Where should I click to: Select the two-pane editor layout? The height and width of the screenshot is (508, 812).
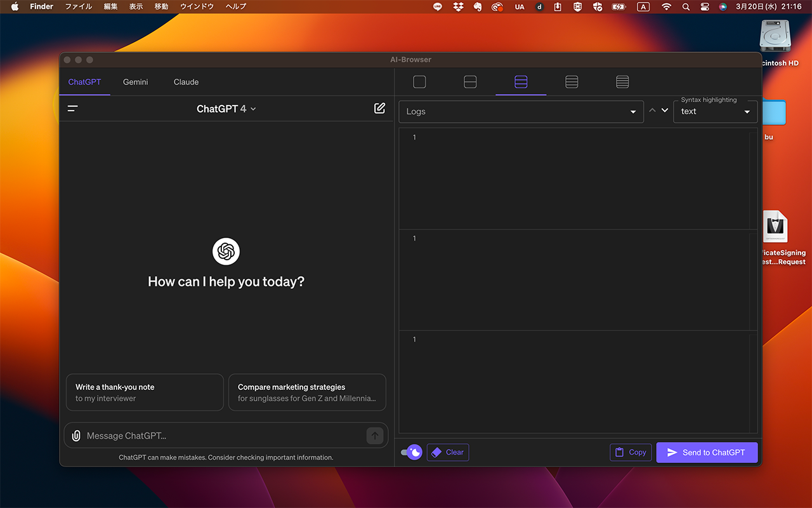(x=470, y=82)
